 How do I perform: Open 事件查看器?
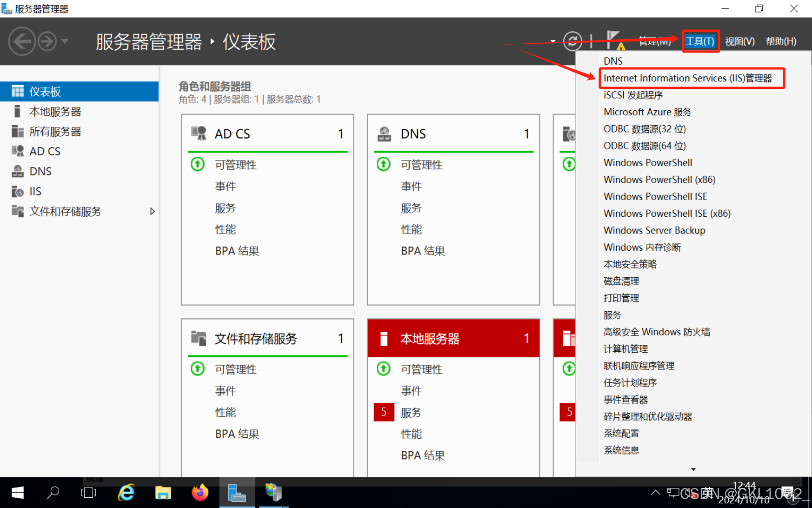coord(626,400)
